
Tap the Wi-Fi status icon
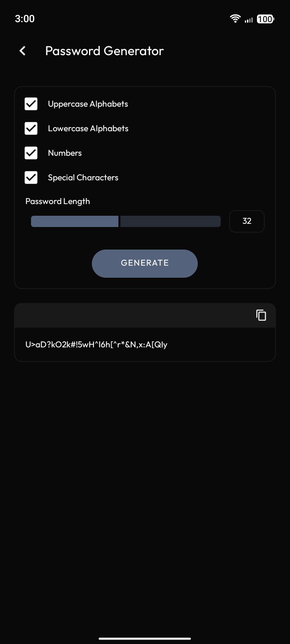[x=235, y=19]
